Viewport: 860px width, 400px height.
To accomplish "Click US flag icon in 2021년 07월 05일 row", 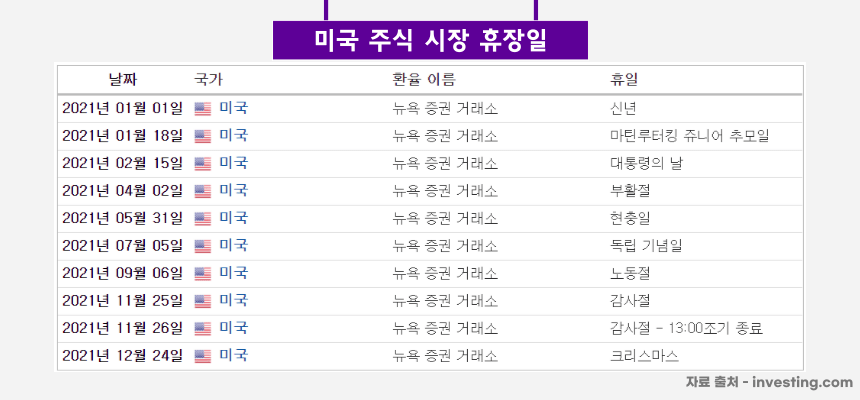I will 202,246.
